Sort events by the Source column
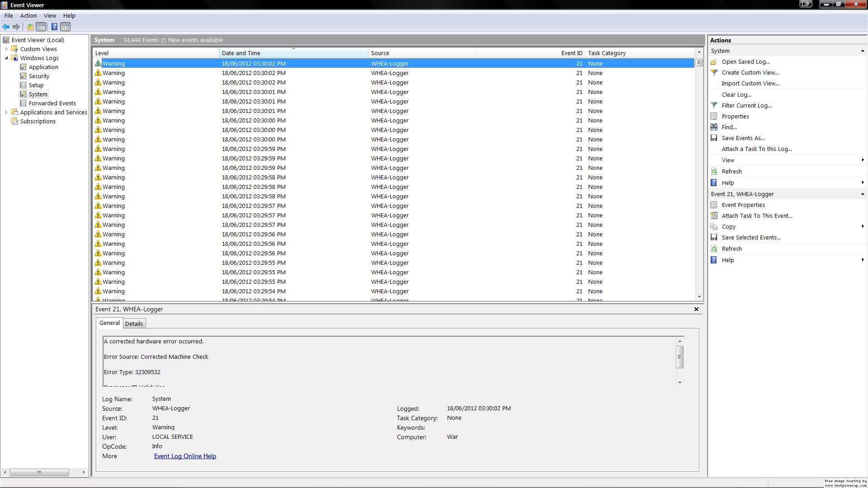The height and width of the screenshot is (488, 868). click(x=380, y=53)
